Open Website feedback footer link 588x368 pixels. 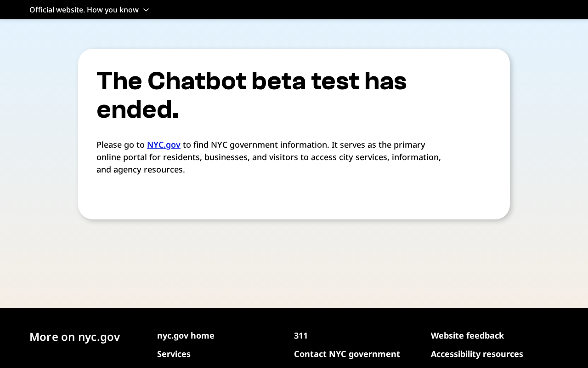[467, 336]
